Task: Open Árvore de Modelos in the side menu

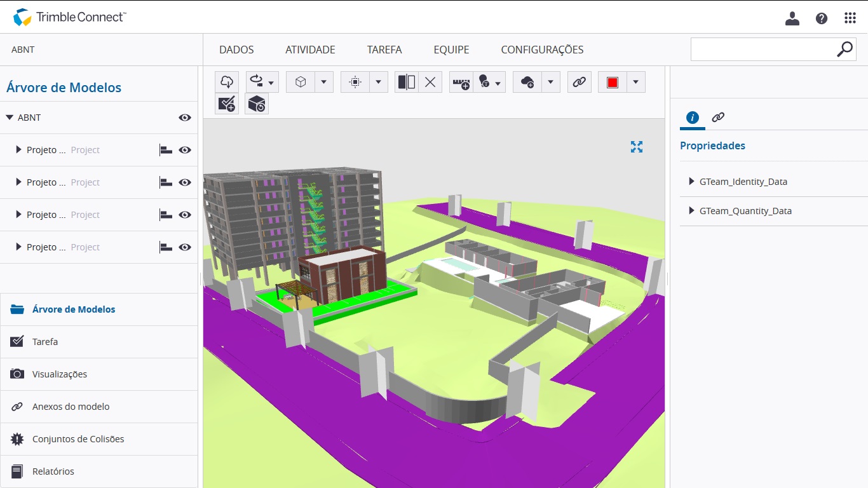Action: [x=99, y=309]
